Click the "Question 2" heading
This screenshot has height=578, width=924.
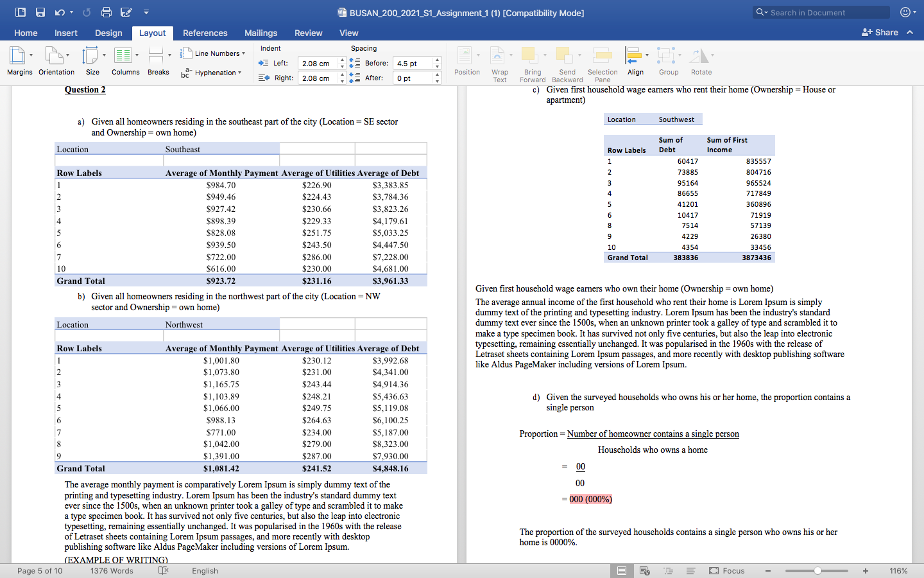pos(85,90)
